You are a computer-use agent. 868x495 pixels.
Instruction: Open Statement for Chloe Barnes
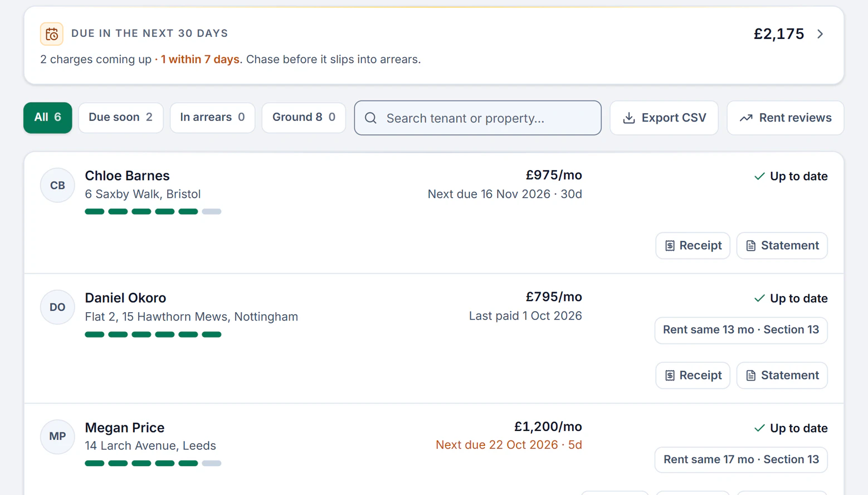coord(782,246)
